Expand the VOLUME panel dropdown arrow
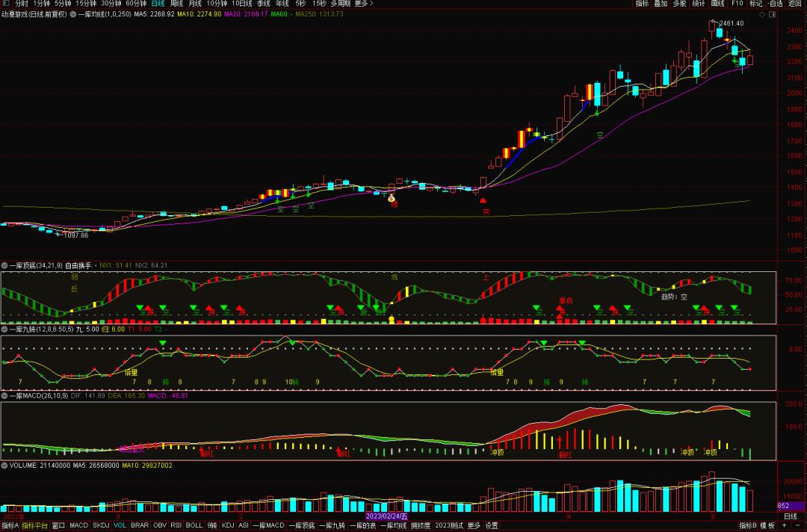 4,465
